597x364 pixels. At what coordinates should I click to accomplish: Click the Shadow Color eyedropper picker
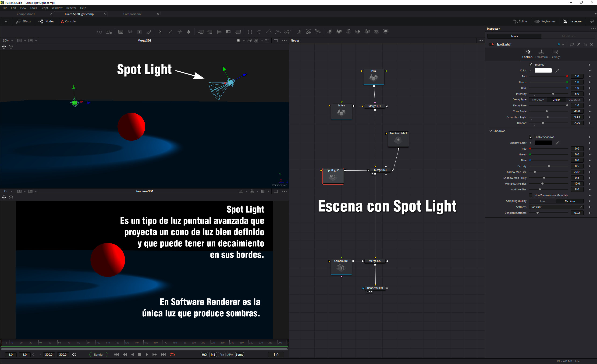[x=557, y=143]
